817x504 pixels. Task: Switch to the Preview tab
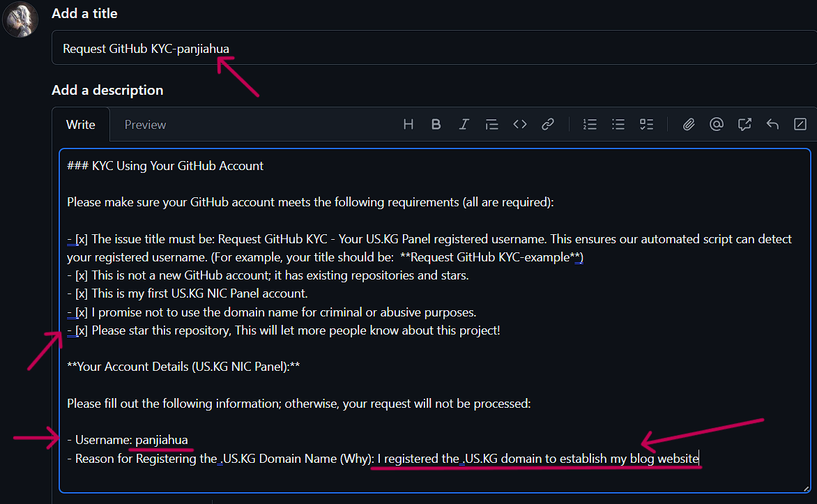click(x=145, y=125)
